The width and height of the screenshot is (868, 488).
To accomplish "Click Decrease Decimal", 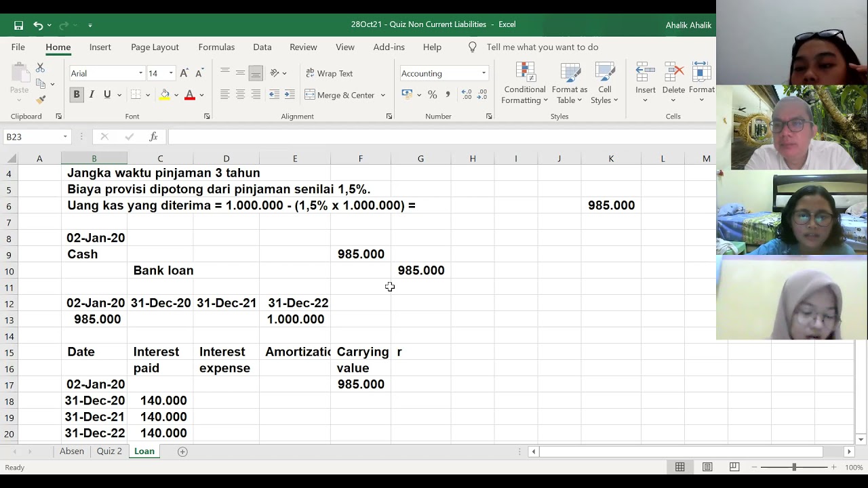I will click(x=482, y=95).
